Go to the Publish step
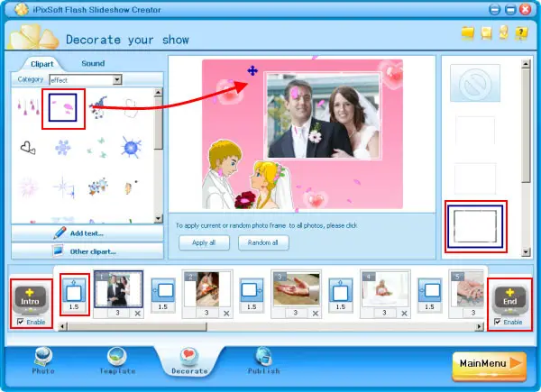 click(x=263, y=361)
